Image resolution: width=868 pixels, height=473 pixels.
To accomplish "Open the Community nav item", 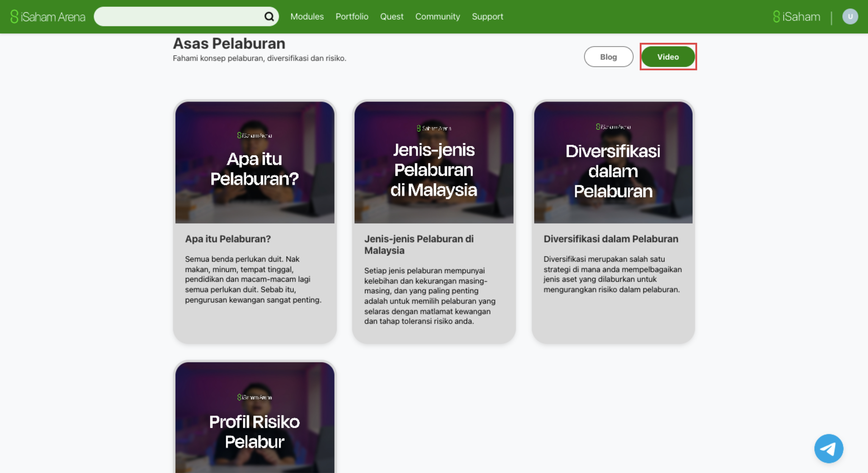I will 437,16.
